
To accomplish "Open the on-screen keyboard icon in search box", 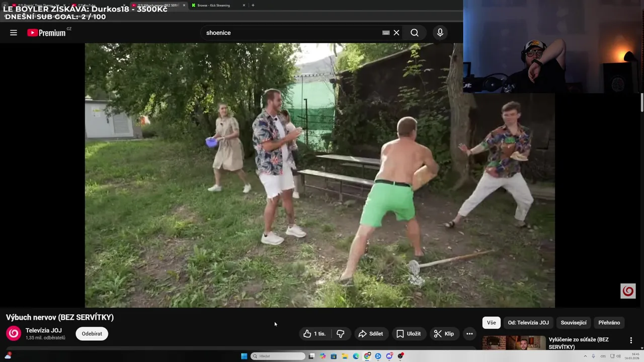I will [x=386, y=33].
